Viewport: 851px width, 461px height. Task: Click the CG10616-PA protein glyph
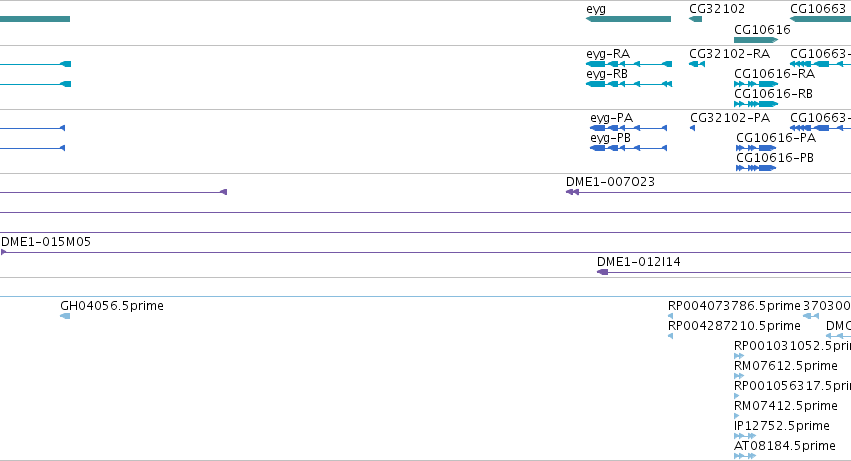click(756, 148)
